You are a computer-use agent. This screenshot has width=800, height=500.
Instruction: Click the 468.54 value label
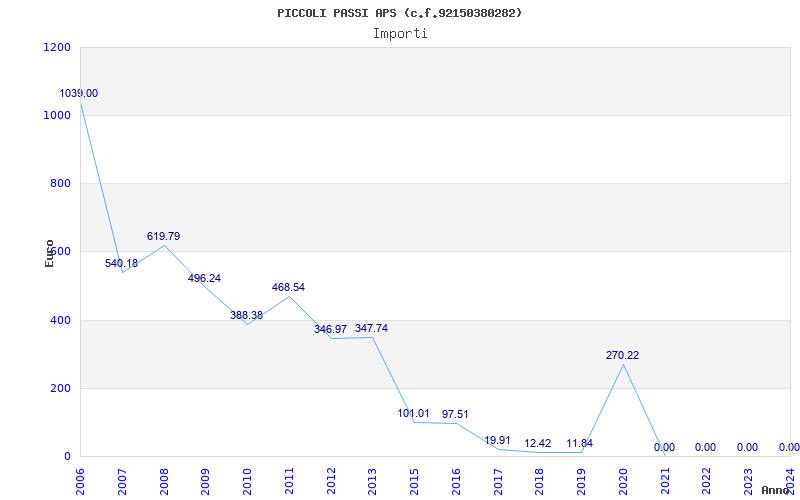pos(288,287)
